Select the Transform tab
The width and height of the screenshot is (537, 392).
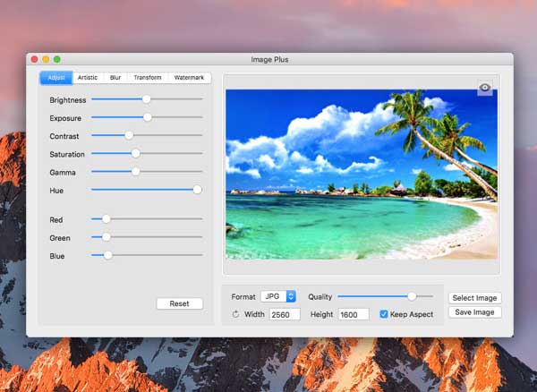pos(148,78)
